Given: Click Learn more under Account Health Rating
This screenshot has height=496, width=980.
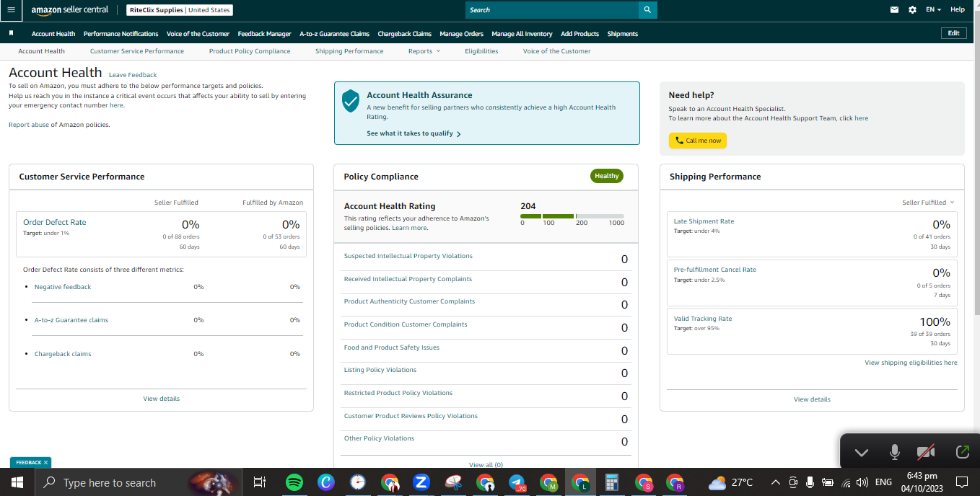Looking at the screenshot, I should tap(409, 228).
